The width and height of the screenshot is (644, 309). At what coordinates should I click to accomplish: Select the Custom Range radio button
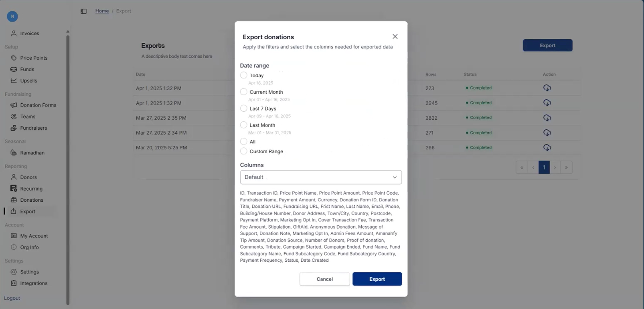tap(243, 151)
